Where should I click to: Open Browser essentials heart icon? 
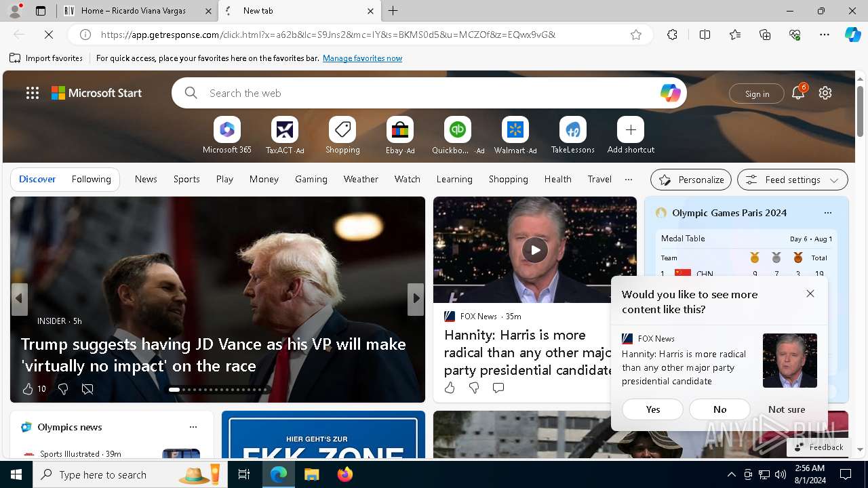[x=795, y=35]
